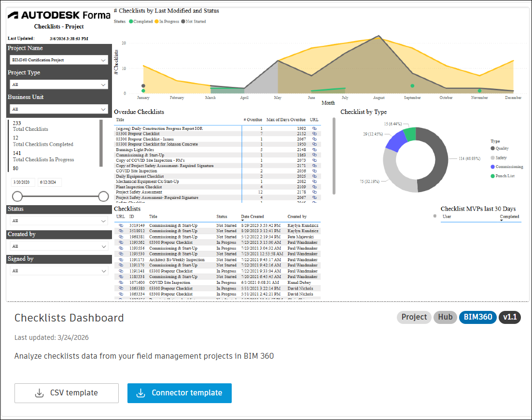Open URL link for Mechanical Equipment Cx/Start-Up
The width and height of the screenshot is (532, 420).
point(314,182)
